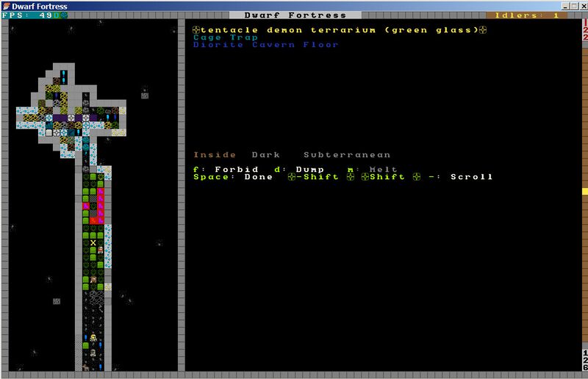
Task: Click the tentacle demon terrarium item name
Action: point(340,30)
